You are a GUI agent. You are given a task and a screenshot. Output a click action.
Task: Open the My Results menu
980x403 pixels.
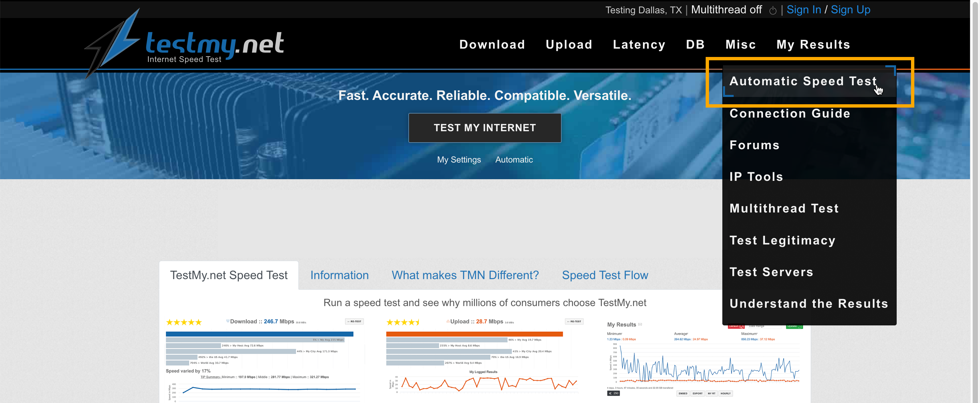point(813,45)
